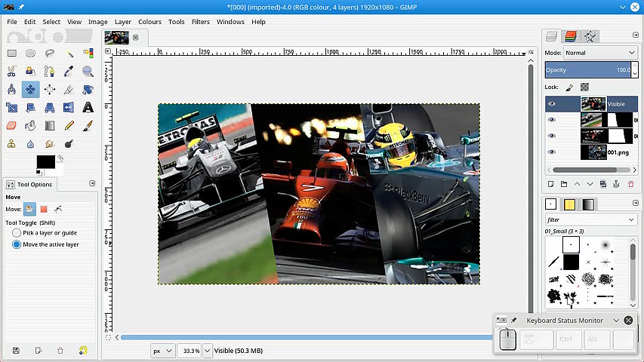Select the Rectangle Select tool
The image size is (644, 362).
coord(11,54)
